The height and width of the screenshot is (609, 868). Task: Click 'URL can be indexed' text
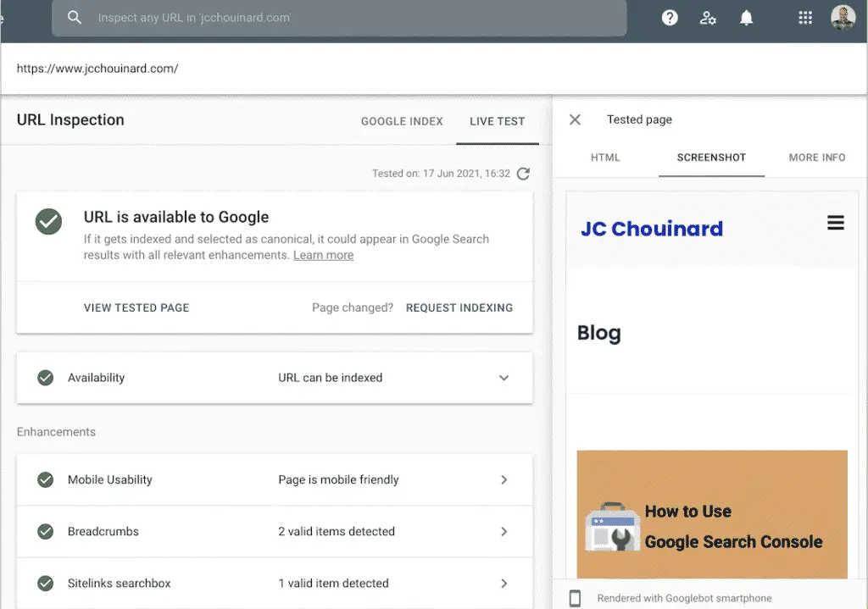click(x=330, y=378)
